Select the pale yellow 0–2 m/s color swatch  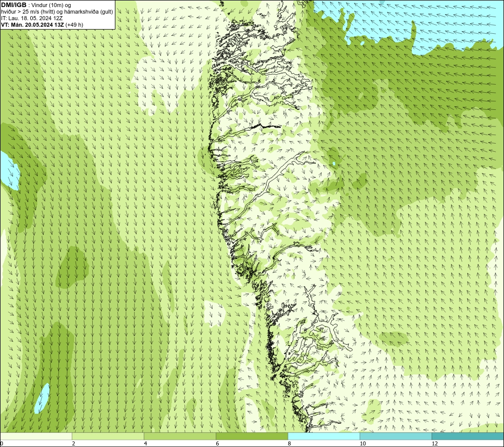[x=36, y=436]
